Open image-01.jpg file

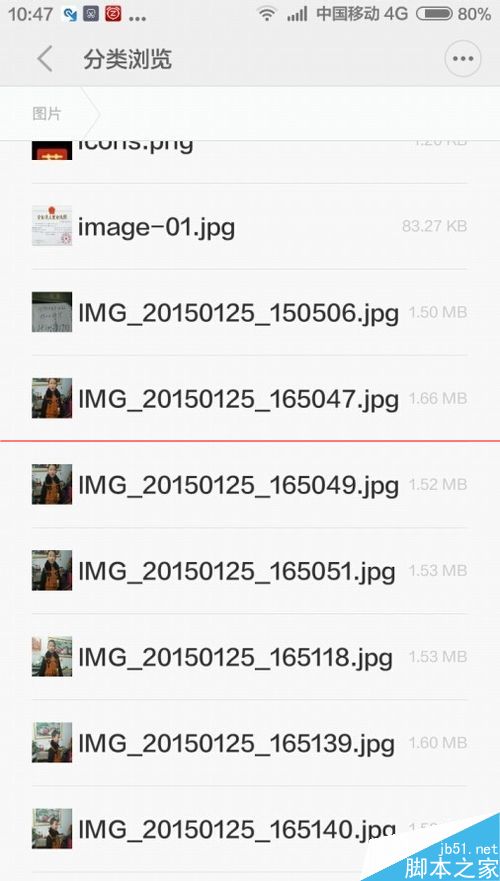249,226
